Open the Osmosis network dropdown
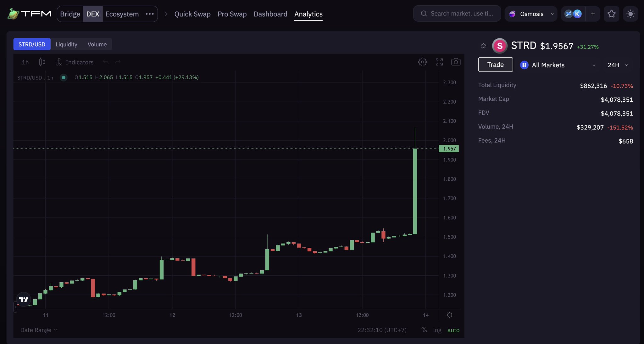644x344 pixels. [531, 14]
